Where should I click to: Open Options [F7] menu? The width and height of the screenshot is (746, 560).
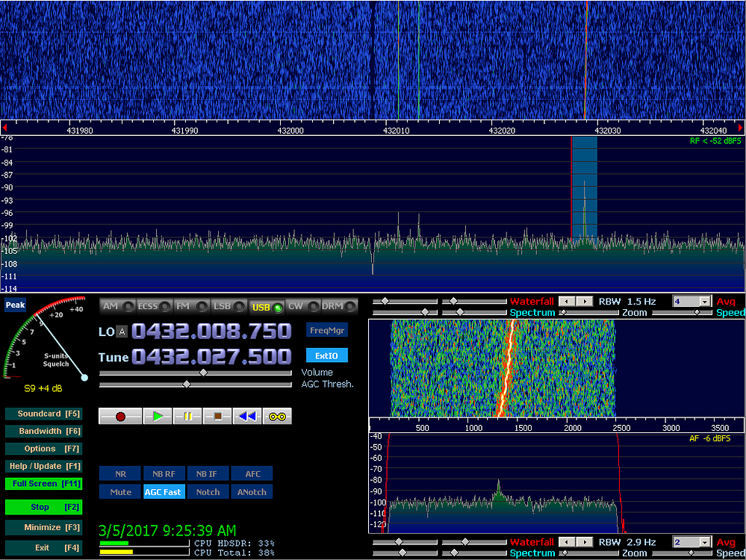(44, 449)
